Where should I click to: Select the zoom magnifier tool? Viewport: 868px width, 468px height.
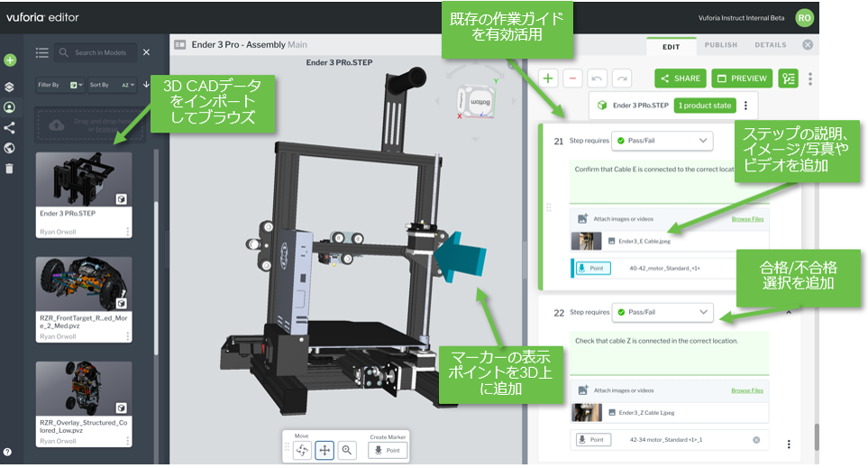click(x=346, y=450)
